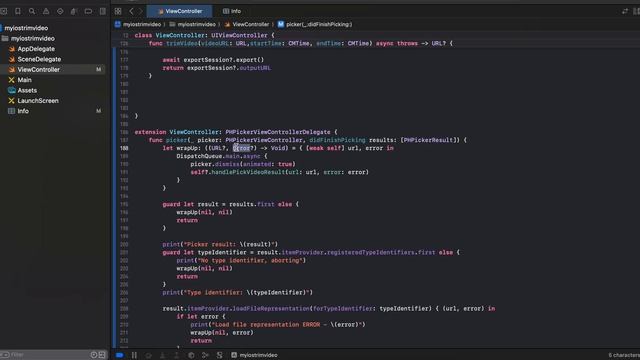Click 'await exportSession?.export()' line

(213, 60)
